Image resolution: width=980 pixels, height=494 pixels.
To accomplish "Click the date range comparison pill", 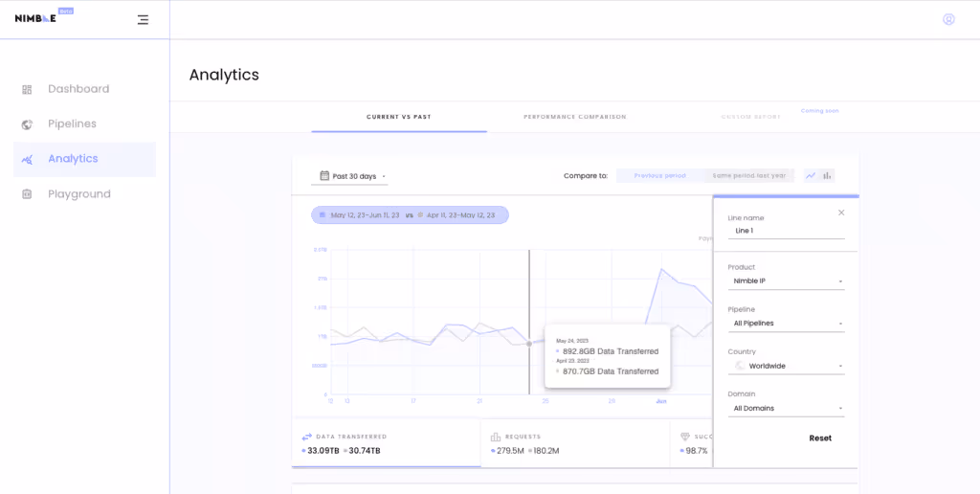I will point(410,215).
